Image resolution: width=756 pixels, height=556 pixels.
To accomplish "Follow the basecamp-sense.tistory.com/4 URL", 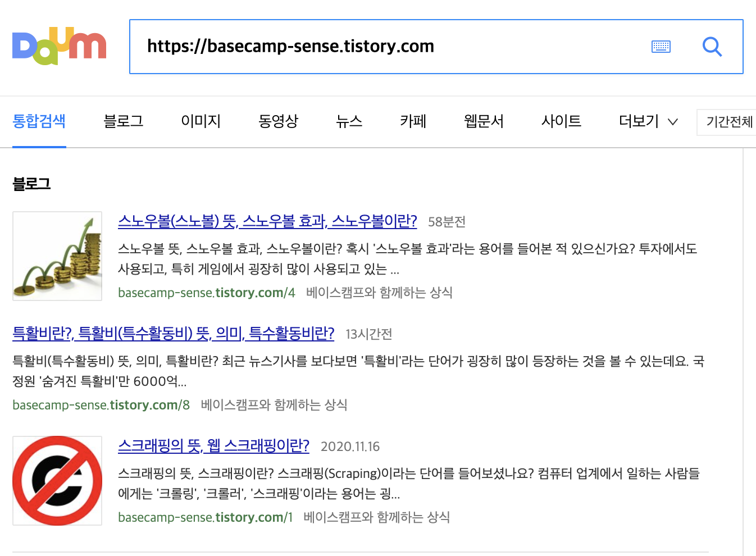I will point(207,293).
